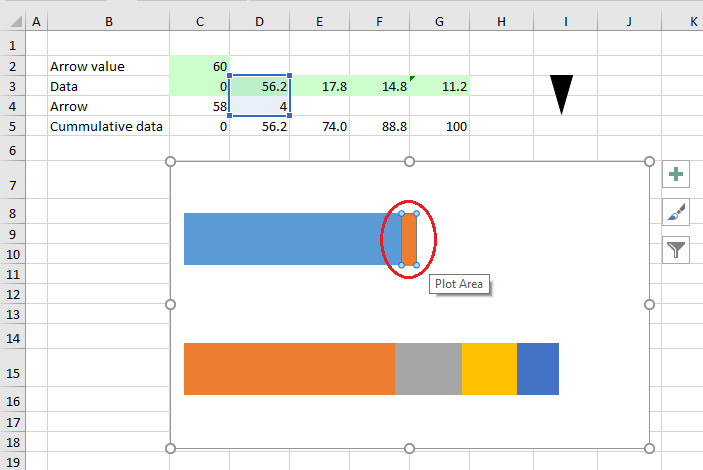Select row 5 header
This screenshot has width=703, height=470.
coord(12,126)
